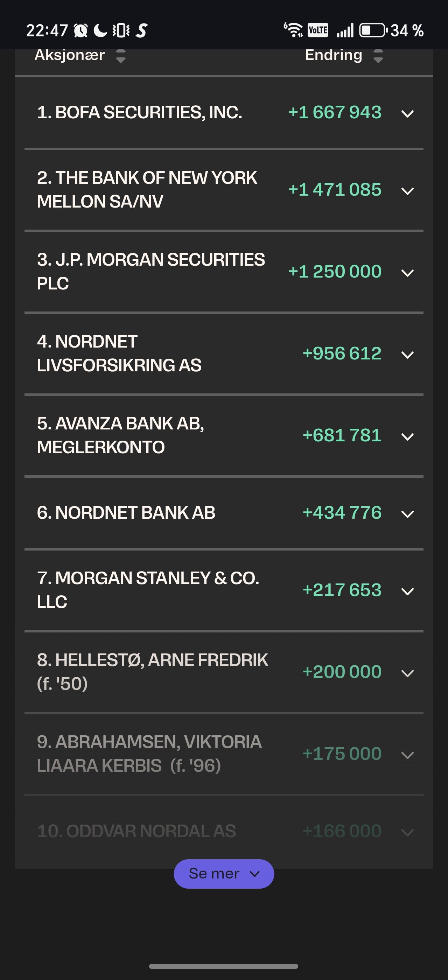Expand J.P. Morgan Securities PLC chevron
448x980 pixels.
coord(407,272)
